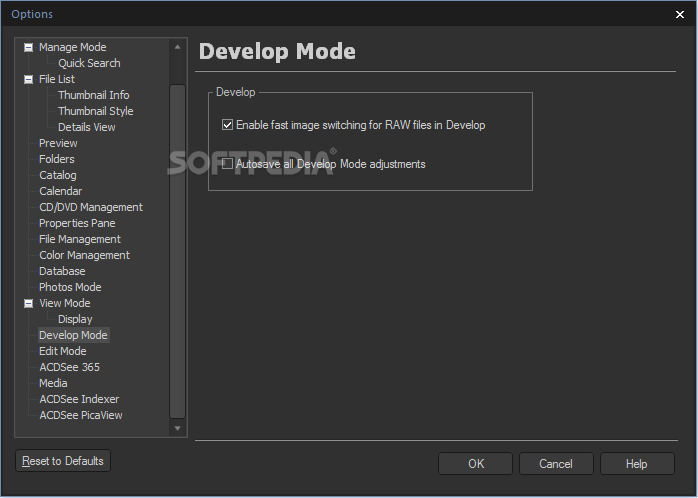The height and width of the screenshot is (498, 698).
Task: Open ACDSee PicaView options
Action: point(81,416)
